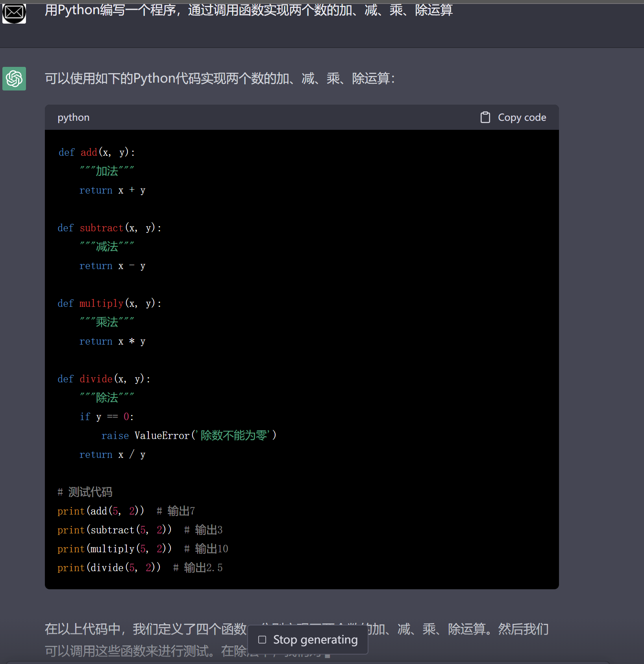Click the Copy code button

513,117
